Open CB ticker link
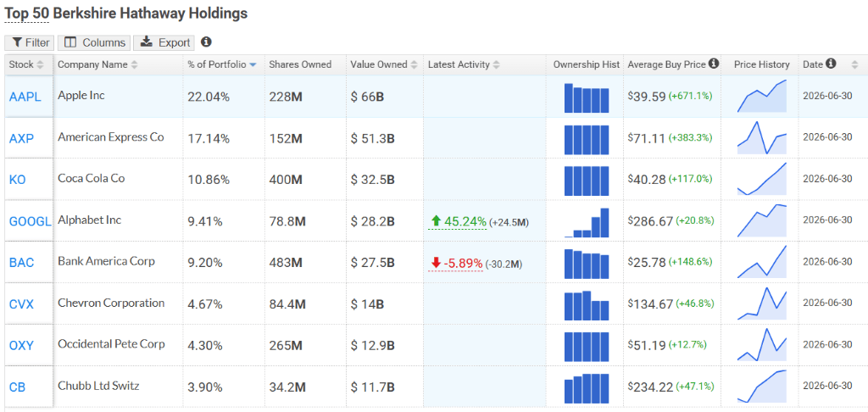868x412 pixels. tap(17, 387)
